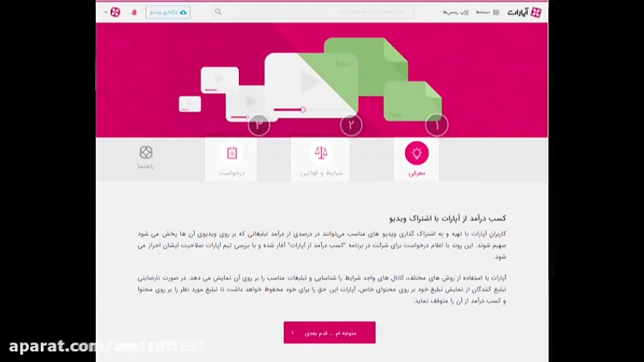Image resolution: width=644 pixels, height=362 pixels.
Task: Click the user profile avatar icon
Action: (x=115, y=12)
